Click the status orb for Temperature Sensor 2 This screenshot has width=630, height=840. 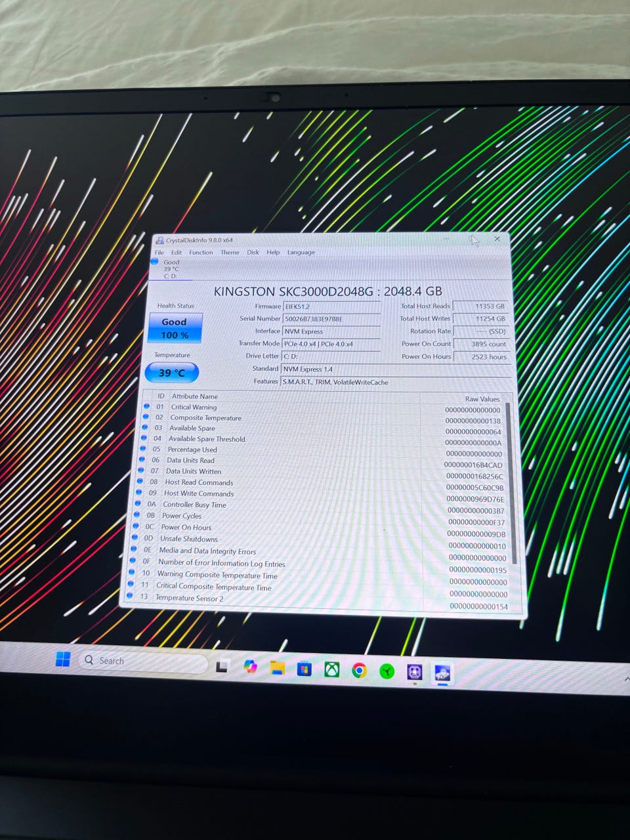point(131,597)
